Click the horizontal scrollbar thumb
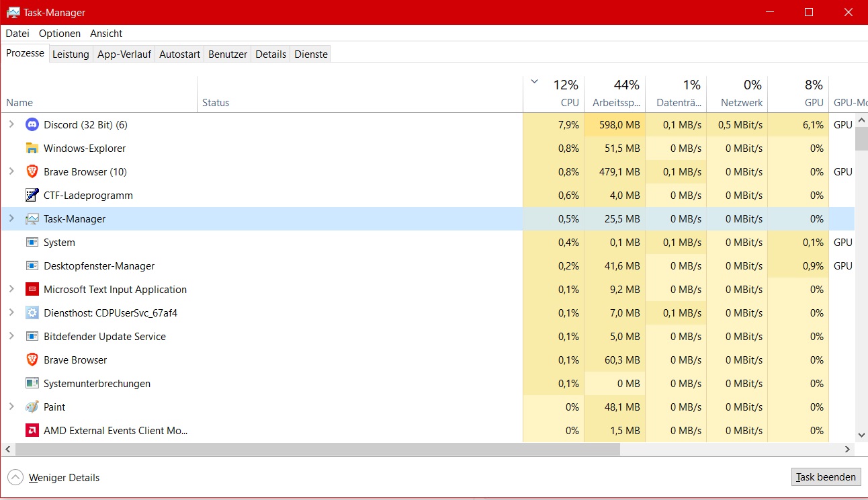 (317, 449)
